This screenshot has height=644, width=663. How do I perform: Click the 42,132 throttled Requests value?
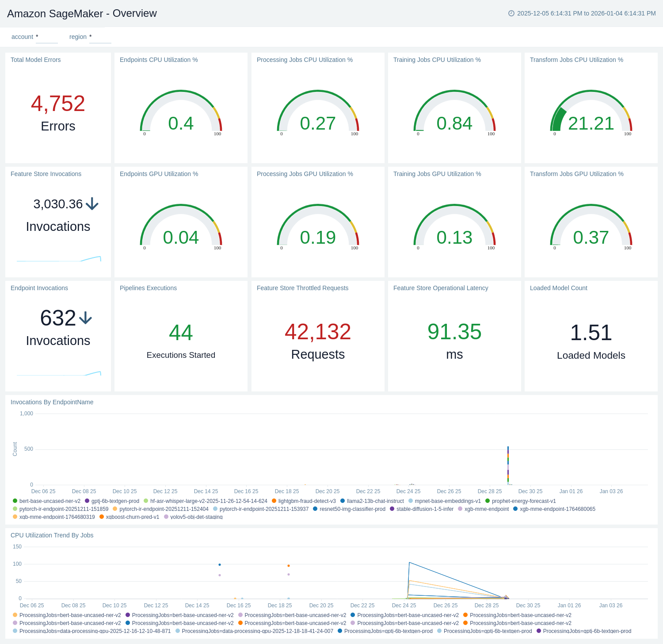pos(318,332)
